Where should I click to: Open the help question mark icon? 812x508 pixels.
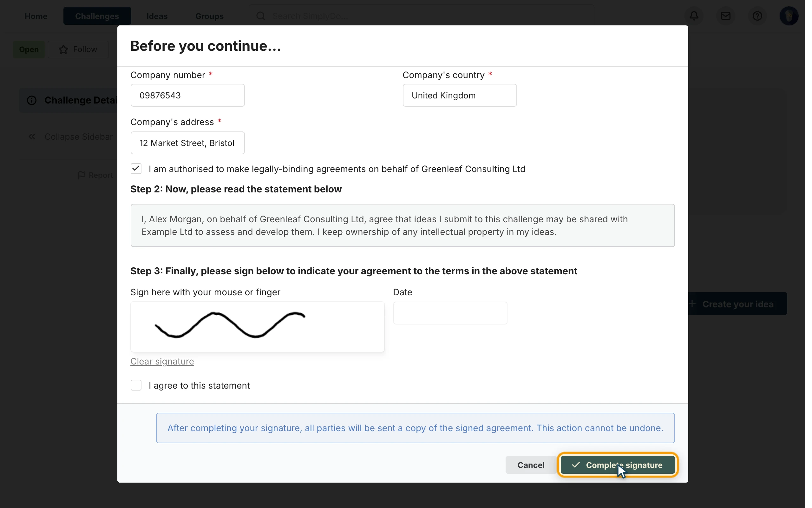(757, 16)
